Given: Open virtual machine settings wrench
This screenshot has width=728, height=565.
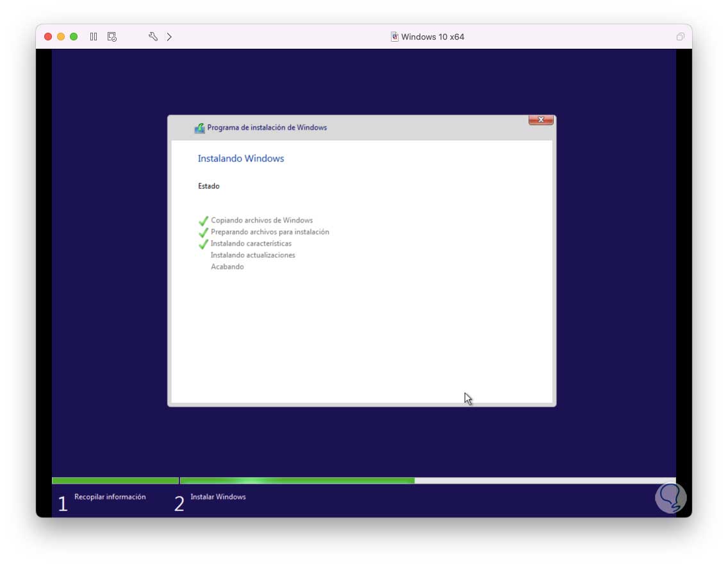Looking at the screenshot, I should click(153, 37).
